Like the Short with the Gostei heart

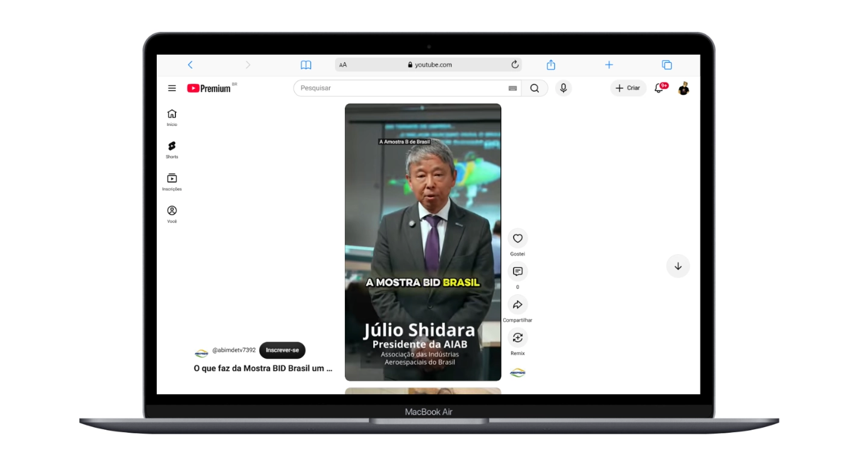pyautogui.click(x=518, y=239)
